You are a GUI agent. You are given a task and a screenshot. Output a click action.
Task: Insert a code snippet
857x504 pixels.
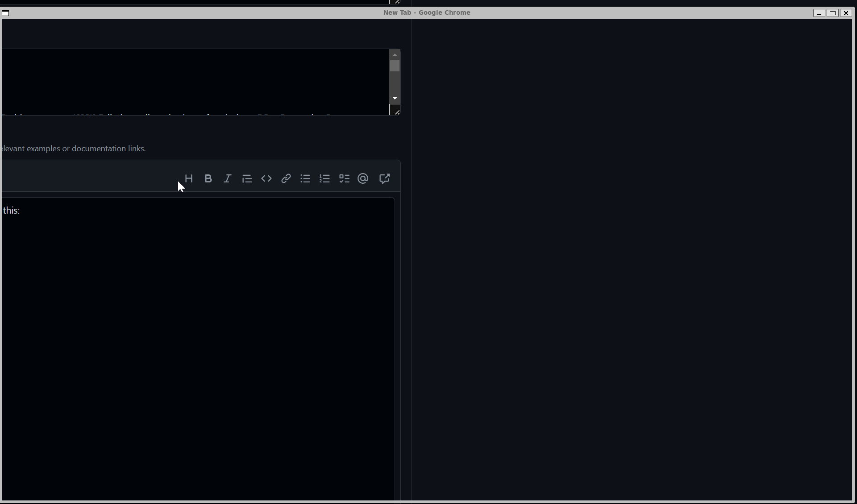tap(266, 179)
